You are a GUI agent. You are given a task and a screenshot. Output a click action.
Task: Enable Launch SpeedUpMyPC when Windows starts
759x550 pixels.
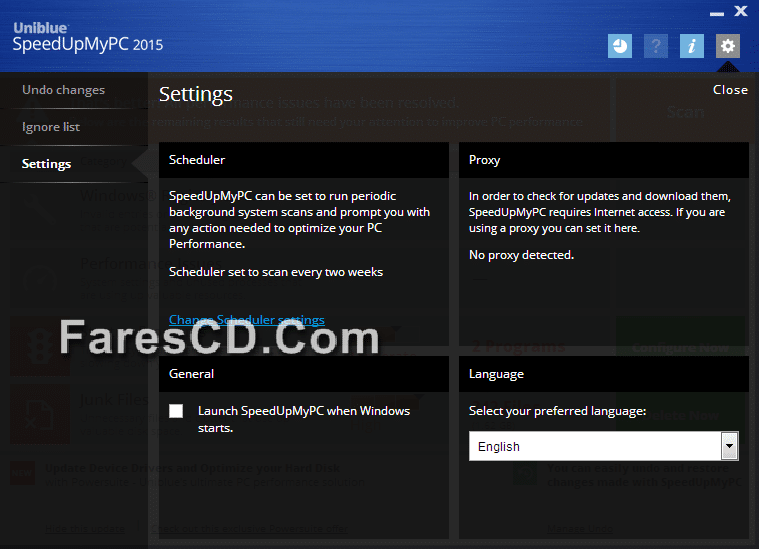[x=176, y=411]
